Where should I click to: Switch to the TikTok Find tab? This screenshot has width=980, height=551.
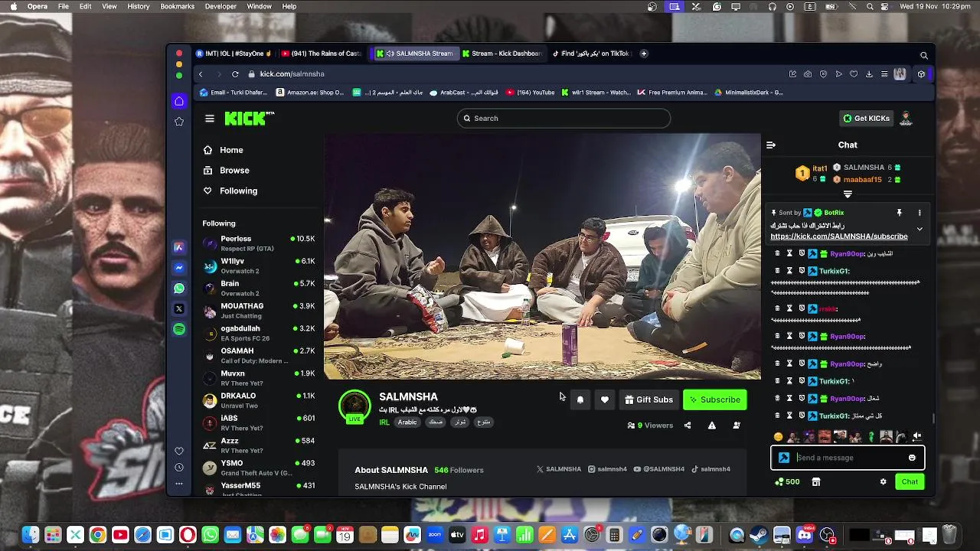coord(591,54)
